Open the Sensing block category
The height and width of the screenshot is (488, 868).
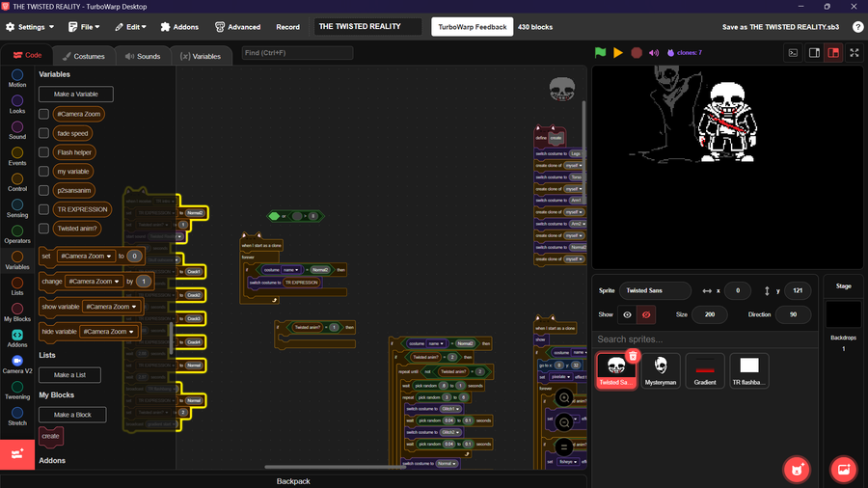[x=17, y=208]
